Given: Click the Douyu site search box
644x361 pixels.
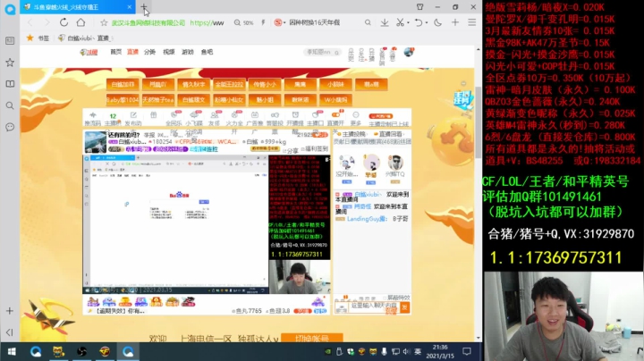Looking at the screenshot, I should 322,52.
